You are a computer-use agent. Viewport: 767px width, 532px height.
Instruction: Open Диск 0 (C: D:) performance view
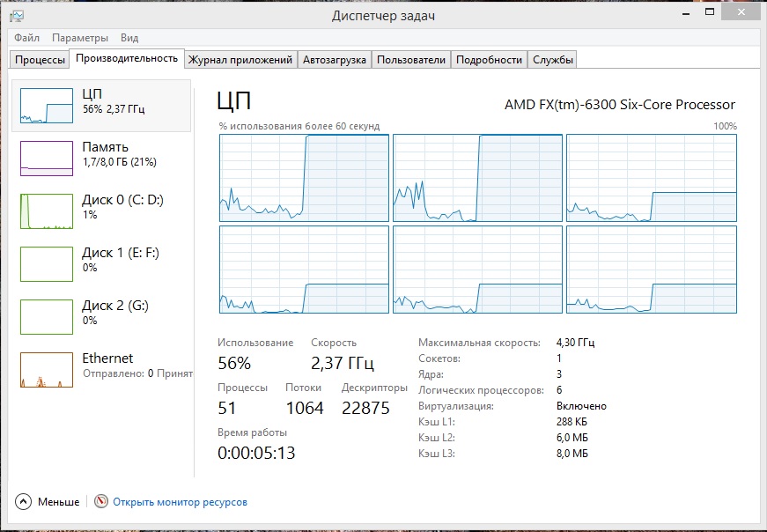click(x=122, y=207)
